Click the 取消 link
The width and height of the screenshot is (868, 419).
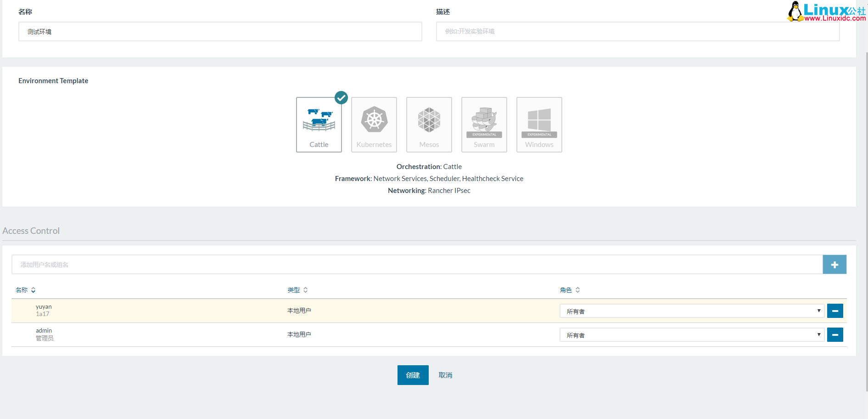tap(445, 375)
